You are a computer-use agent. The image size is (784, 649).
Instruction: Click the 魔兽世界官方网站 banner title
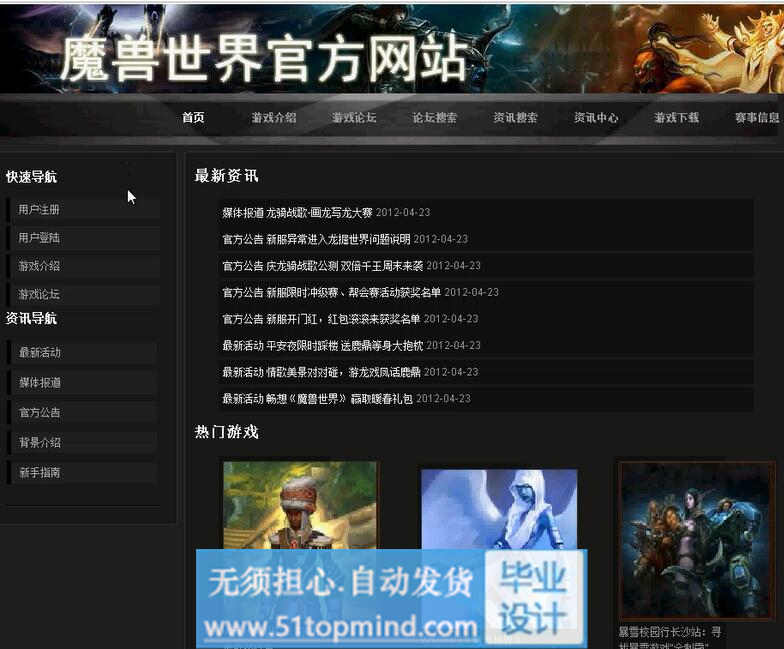click(x=264, y=59)
